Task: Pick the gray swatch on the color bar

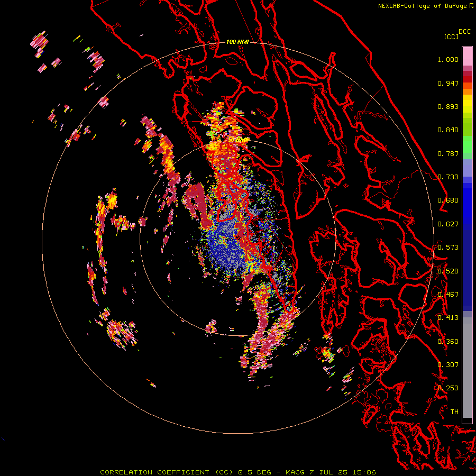Action: click(467, 368)
